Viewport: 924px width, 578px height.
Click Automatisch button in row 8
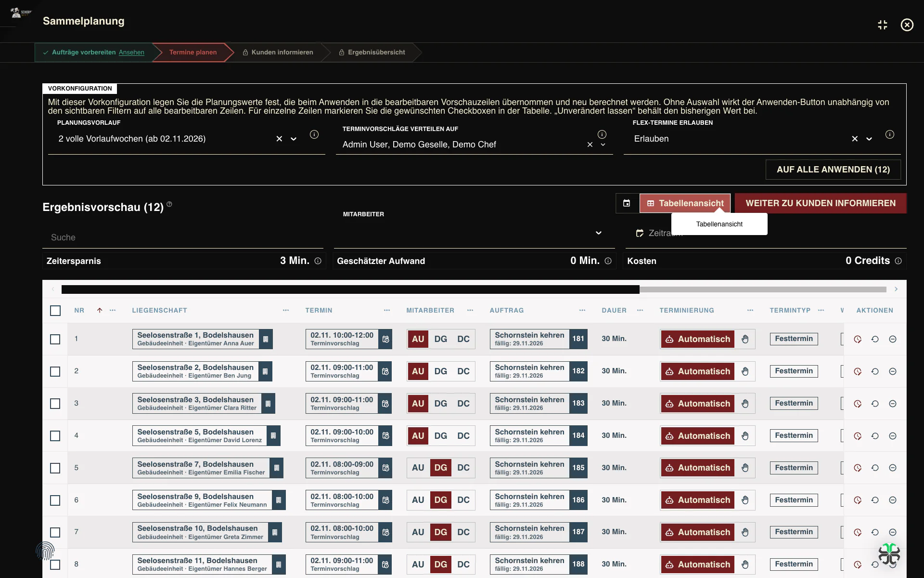pos(698,565)
